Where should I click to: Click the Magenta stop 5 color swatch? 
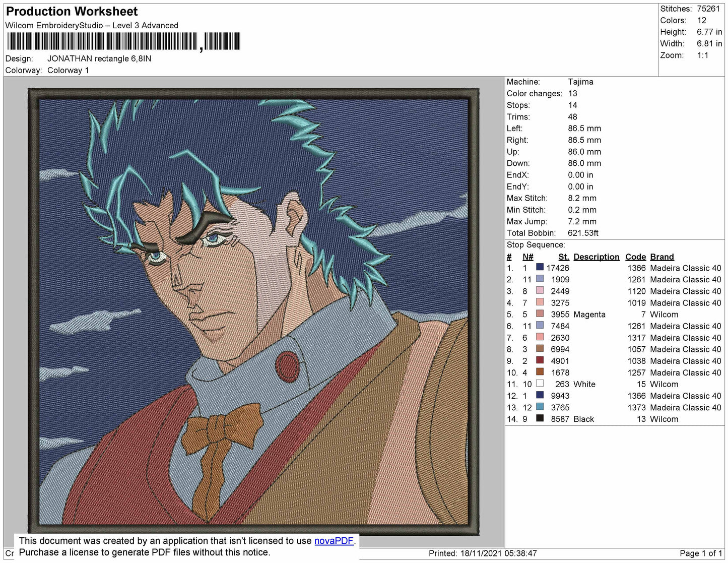[x=540, y=314]
